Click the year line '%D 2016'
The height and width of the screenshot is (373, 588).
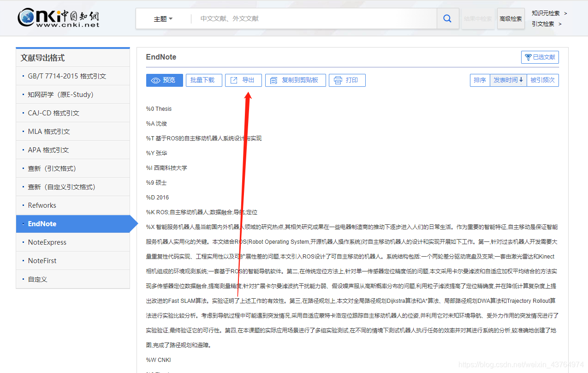coord(157,198)
